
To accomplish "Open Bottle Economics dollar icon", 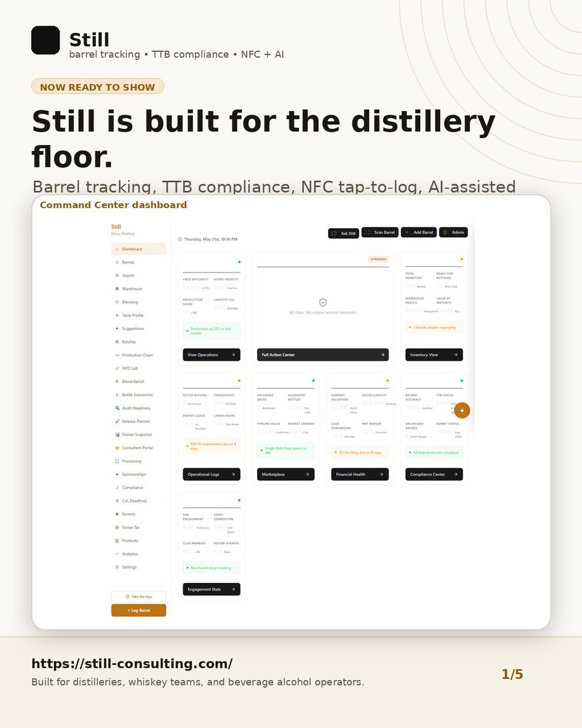I will [117, 395].
